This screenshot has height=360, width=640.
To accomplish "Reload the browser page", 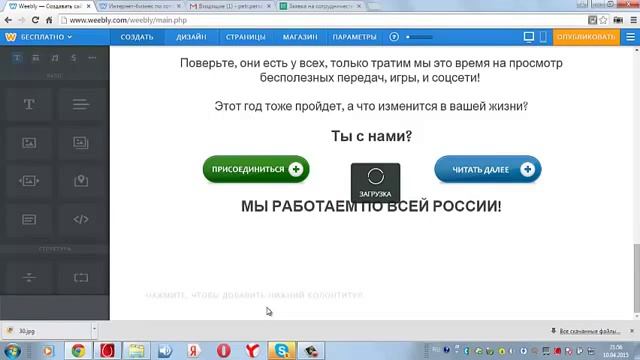I will point(36,20).
